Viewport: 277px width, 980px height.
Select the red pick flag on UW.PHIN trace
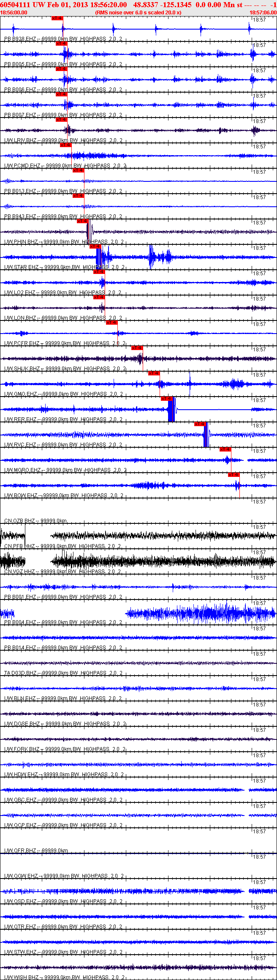(82, 221)
